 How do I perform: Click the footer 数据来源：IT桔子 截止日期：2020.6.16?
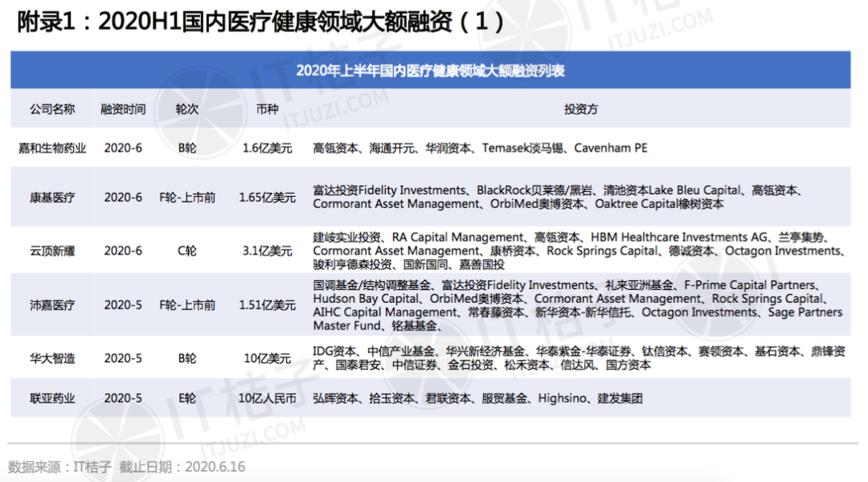click(126, 467)
